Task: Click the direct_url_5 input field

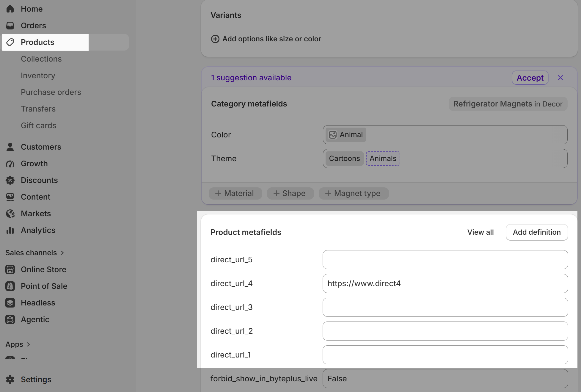Action: click(445, 260)
